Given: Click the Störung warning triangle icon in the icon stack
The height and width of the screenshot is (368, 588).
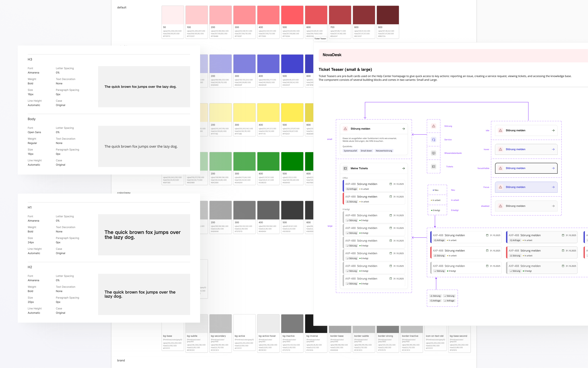Looking at the screenshot, I should tap(433, 126).
